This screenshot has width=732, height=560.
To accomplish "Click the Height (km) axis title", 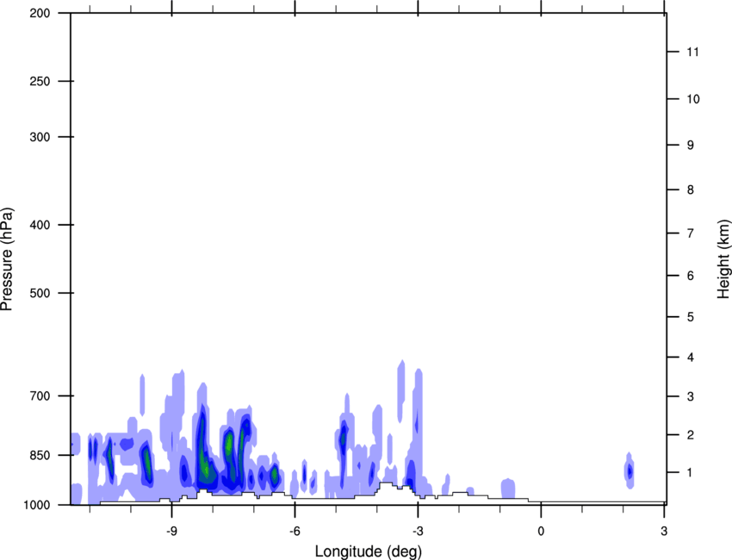I will click(723, 258).
